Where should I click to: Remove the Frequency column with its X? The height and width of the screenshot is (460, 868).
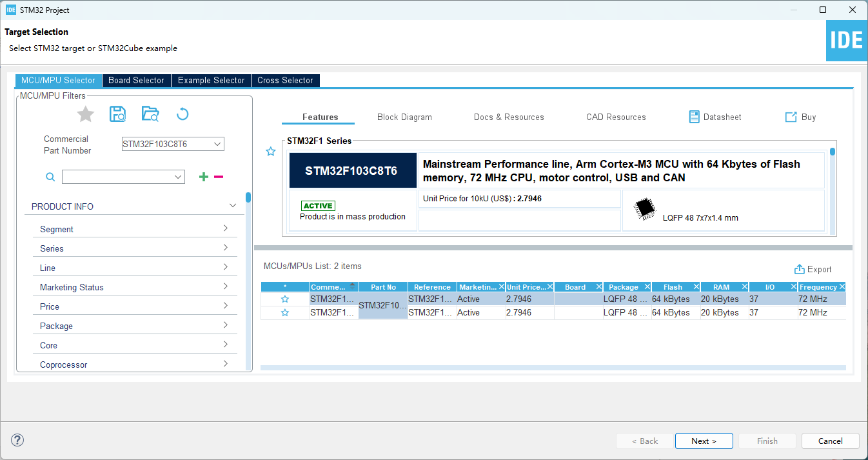[842, 287]
